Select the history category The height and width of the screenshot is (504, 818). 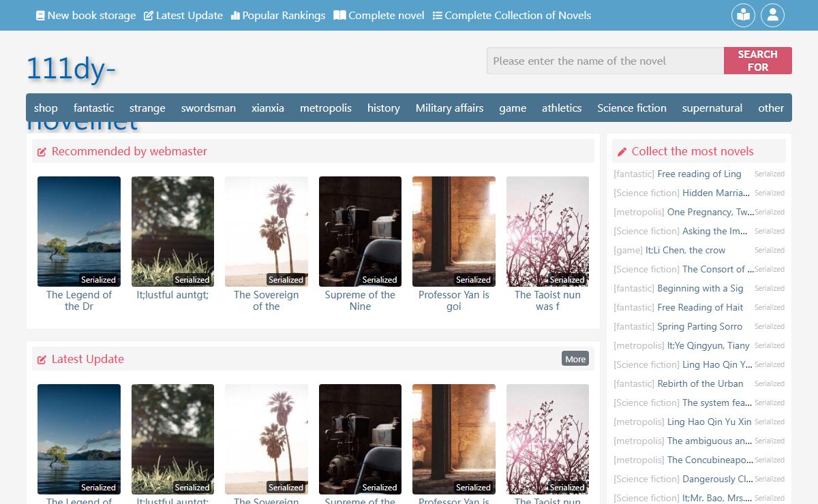click(384, 108)
